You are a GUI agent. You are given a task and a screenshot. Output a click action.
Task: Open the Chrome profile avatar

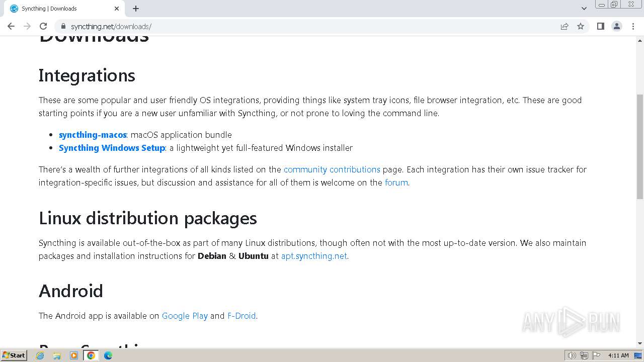pyautogui.click(x=617, y=26)
